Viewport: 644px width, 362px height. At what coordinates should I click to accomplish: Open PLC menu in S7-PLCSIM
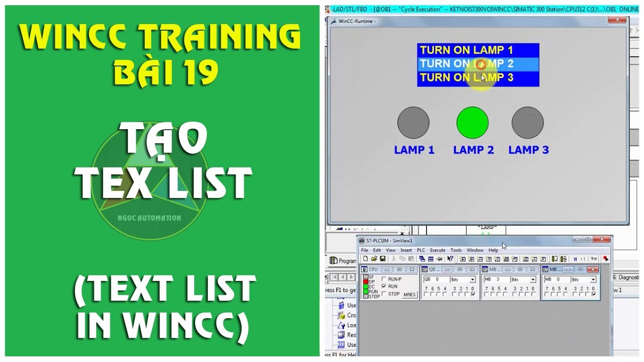[421, 250]
